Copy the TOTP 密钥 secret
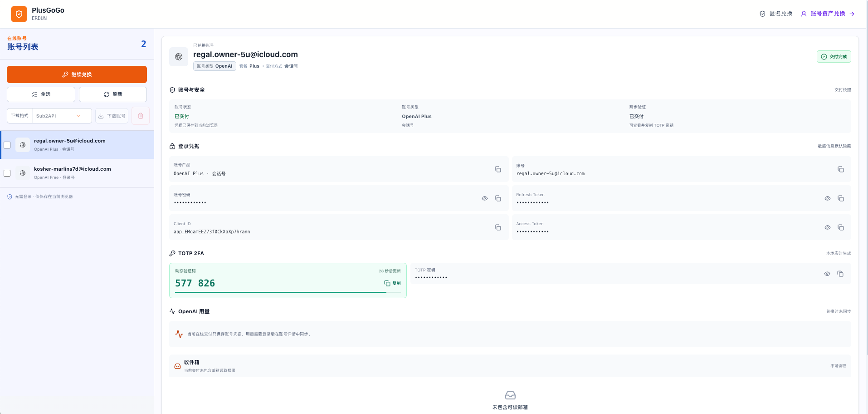868x414 pixels. (x=840, y=274)
